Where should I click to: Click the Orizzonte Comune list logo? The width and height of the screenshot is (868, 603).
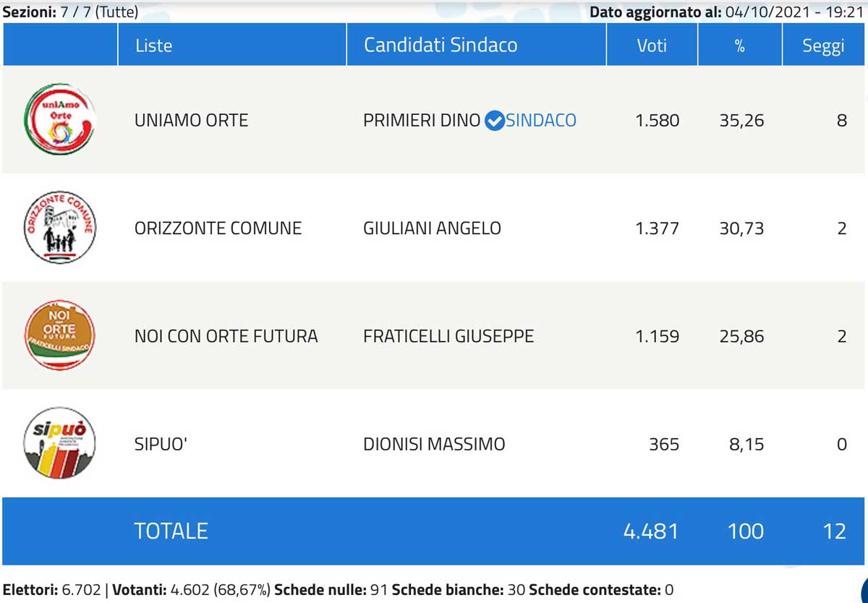pos(59,228)
